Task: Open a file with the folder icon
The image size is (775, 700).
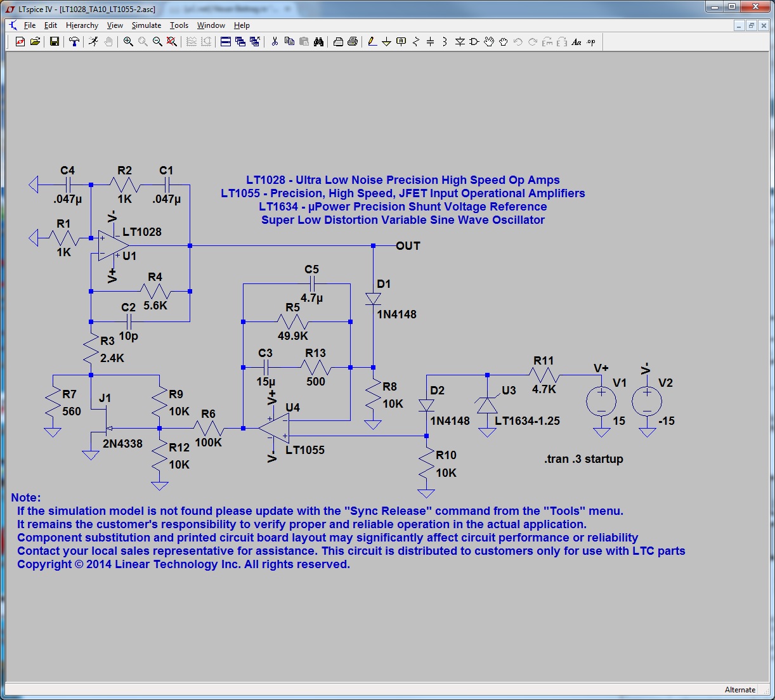Action: click(36, 42)
